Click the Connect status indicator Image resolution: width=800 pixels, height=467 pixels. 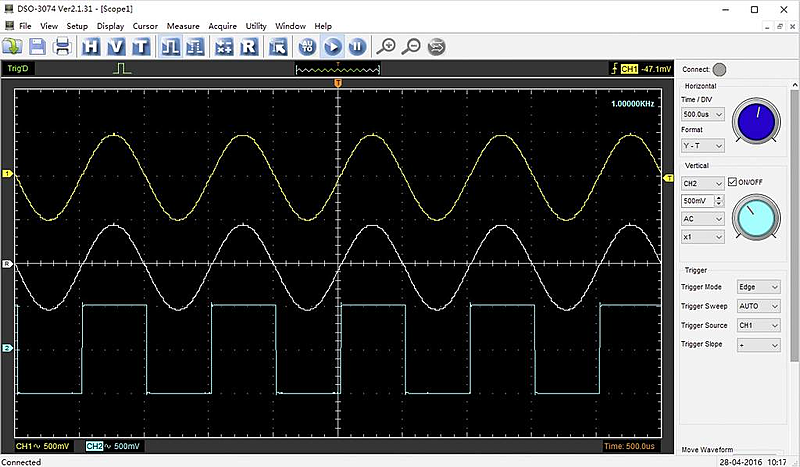point(720,69)
